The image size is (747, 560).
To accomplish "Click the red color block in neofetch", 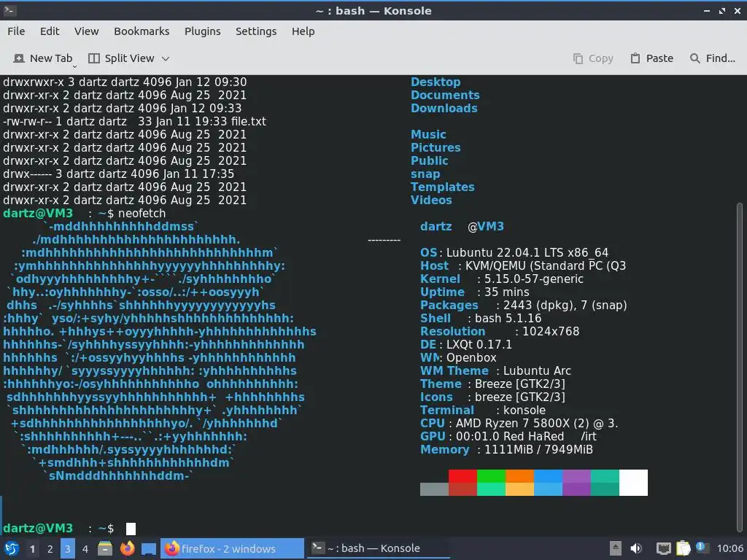I will 462,476.
